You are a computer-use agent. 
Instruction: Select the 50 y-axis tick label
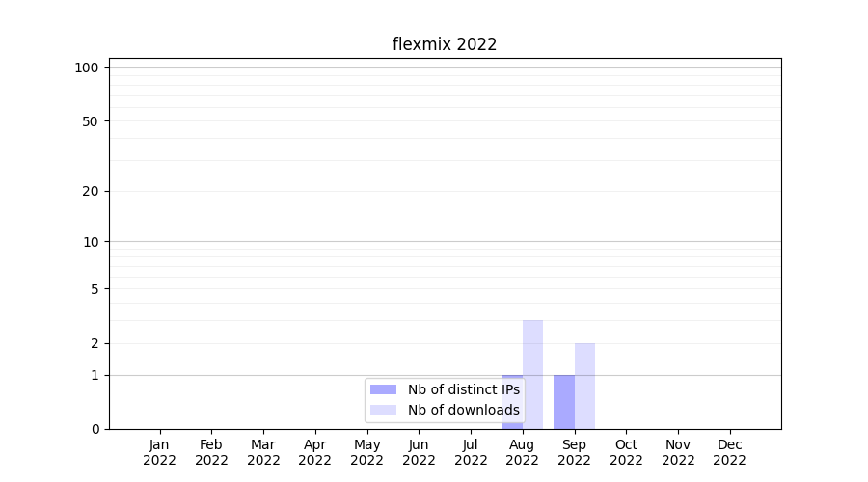pos(91,121)
